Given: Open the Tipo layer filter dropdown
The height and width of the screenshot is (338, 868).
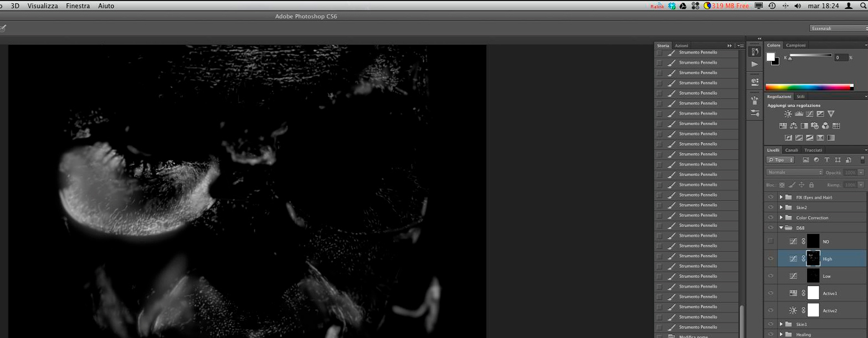Looking at the screenshot, I should (x=780, y=159).
